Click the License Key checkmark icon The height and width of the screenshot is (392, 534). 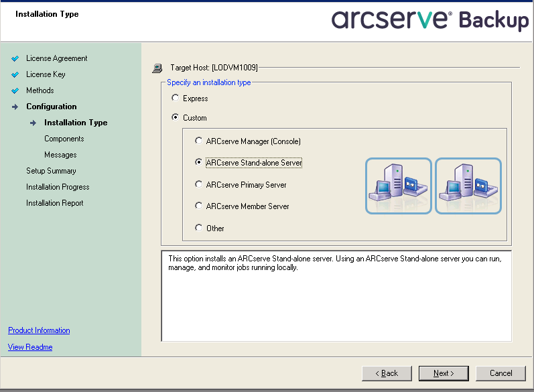[x=15, y=74]
